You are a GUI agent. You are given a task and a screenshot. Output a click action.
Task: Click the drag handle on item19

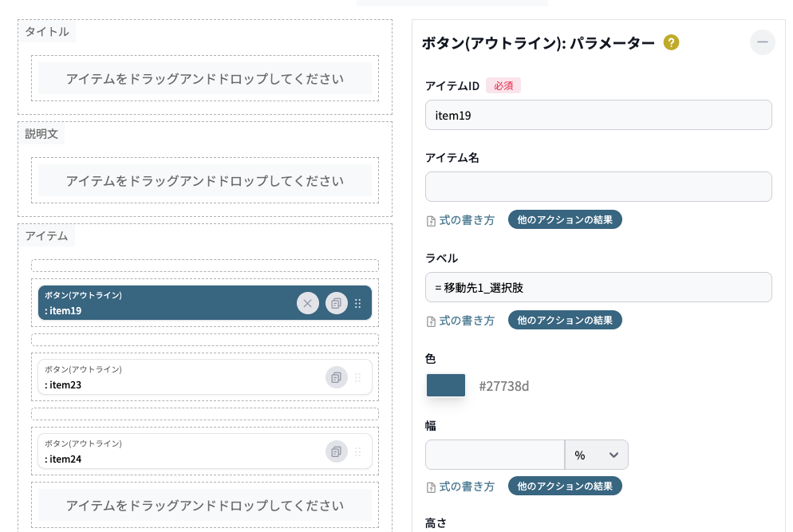pos(358,303)
